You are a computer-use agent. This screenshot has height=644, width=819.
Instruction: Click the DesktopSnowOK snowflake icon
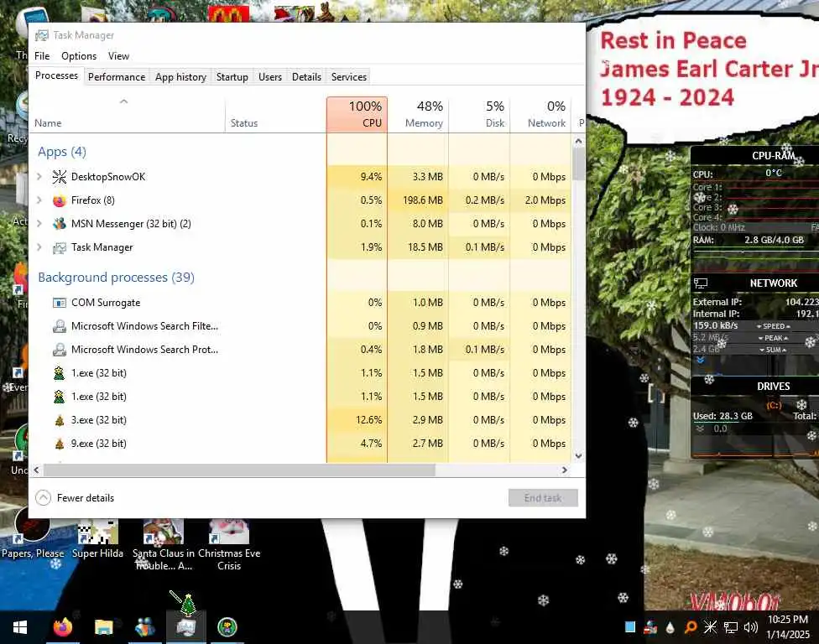60,177
